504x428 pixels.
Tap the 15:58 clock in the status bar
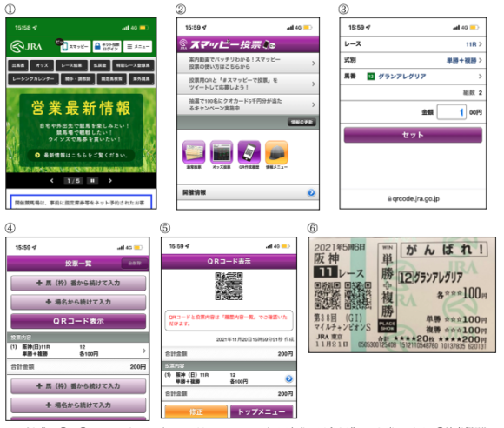click(23, 28)
